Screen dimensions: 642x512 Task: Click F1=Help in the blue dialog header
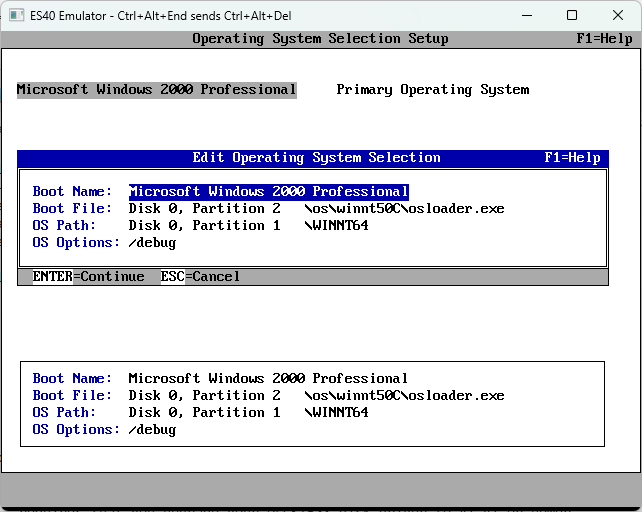click(572, 158)
